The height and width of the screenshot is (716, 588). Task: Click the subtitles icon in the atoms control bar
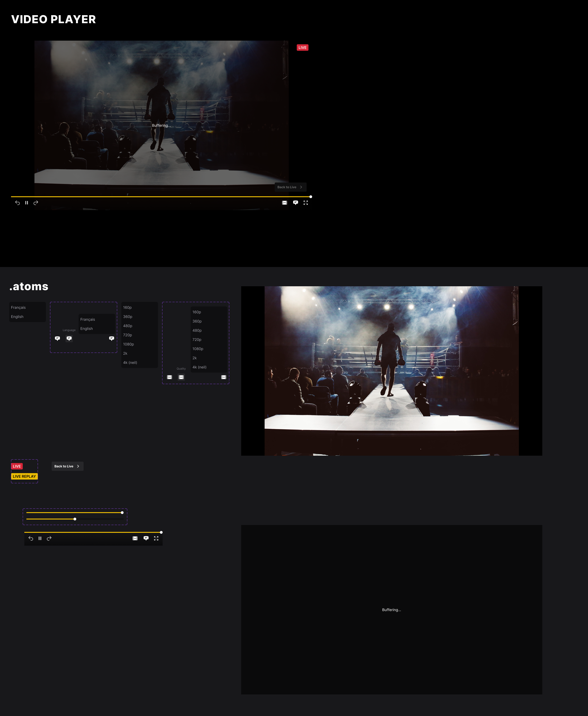tap(146, 538)
